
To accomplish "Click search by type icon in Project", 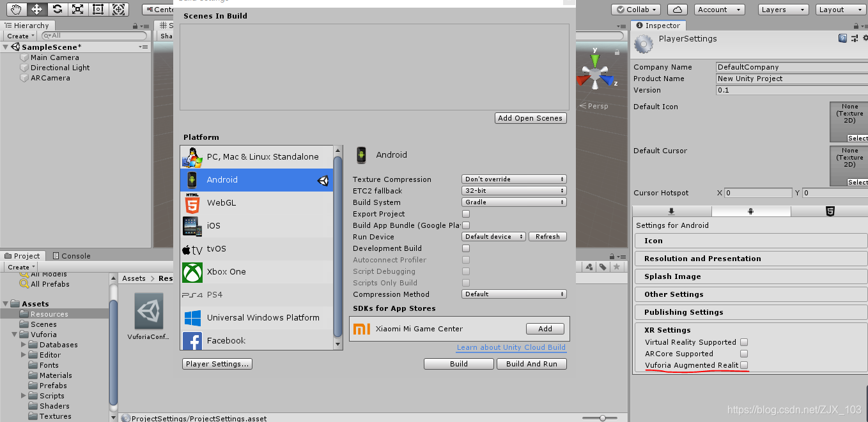I will [x=590, y=267].
